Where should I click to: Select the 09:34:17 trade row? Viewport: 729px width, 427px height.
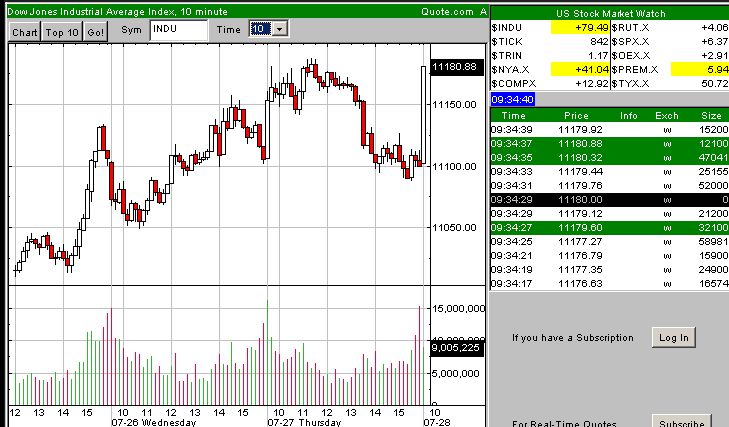(x=610, y=283)
